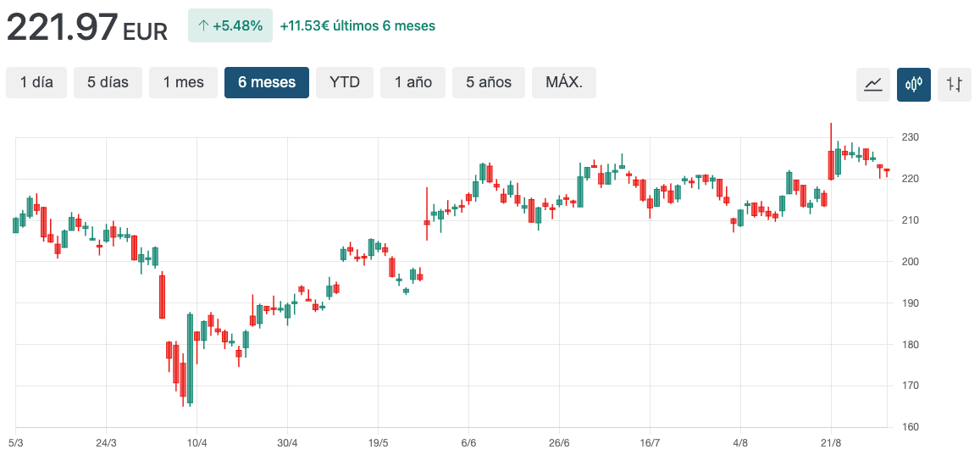Image resolution: width=980 pixels, height=455 pixels.
Task: Switch to OHLC bar chart icon
Action: click(x=955, y=84)
